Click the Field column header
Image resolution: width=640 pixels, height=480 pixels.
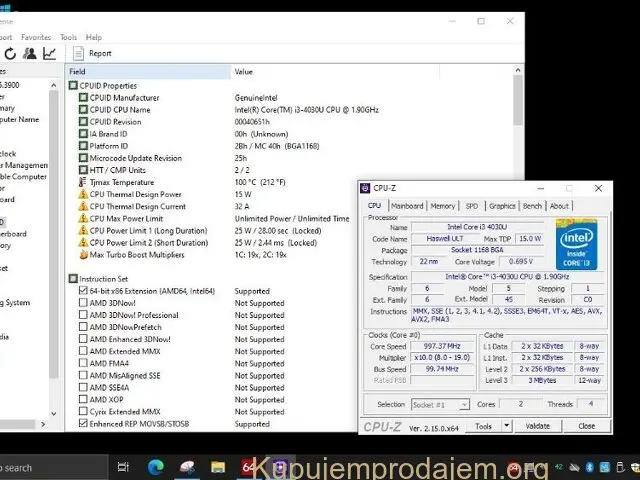[78, 72]
